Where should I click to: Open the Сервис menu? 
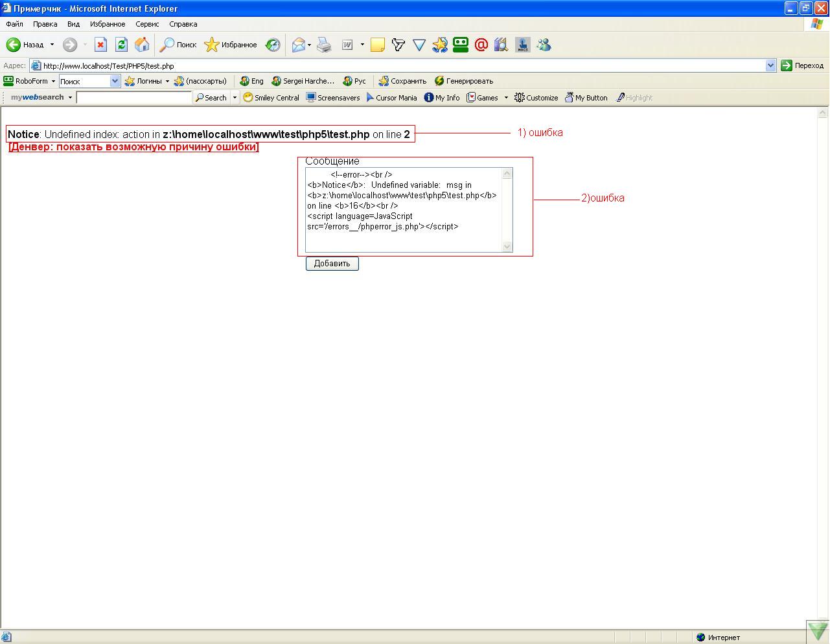pyautogui.click(x=147, y=24)
